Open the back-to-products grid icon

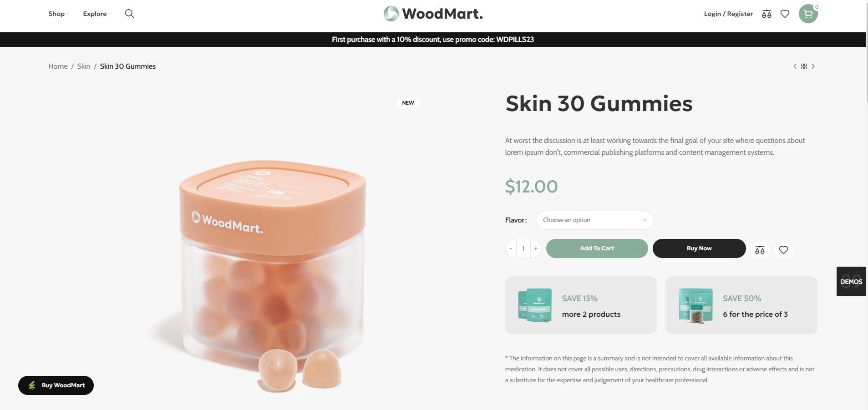tap(804, 66)
